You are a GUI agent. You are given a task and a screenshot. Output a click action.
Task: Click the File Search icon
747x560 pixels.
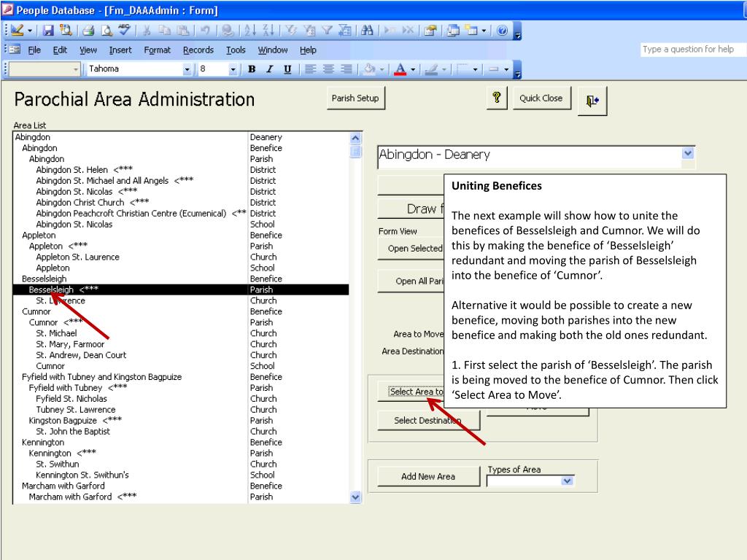pyautogui.click(x=65, y=31)
